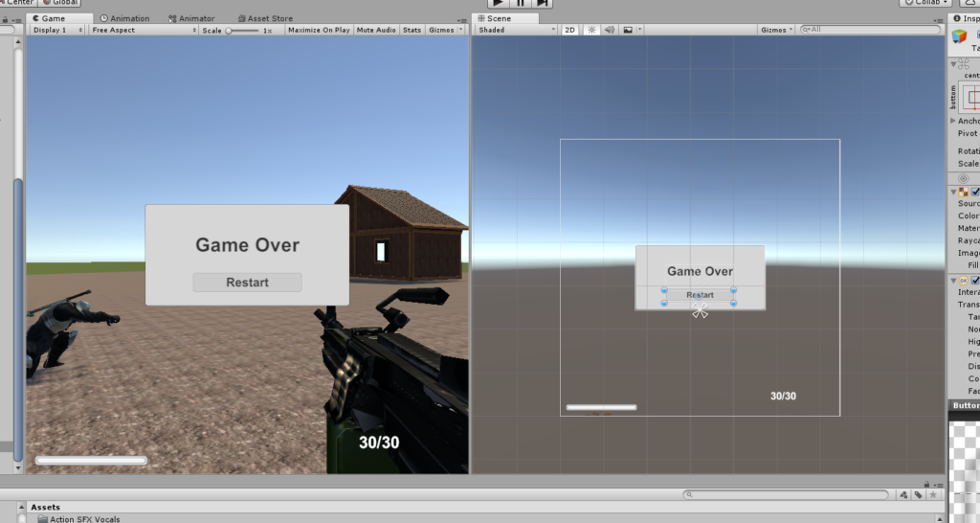Click the Scene search field
The width and height of the screenshot is (980, 523).
[x=869, y=30]
